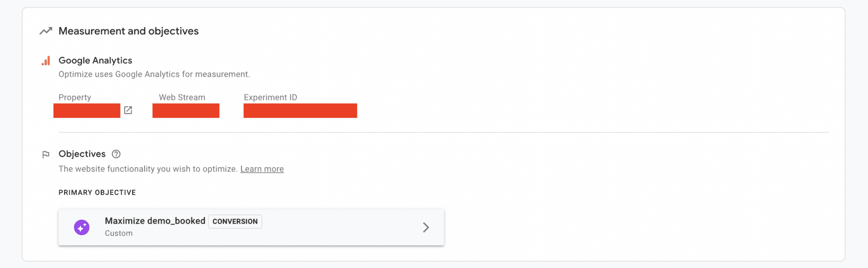Click the redacted Experiment ID value
This screenshot has width=868, height=268.
300,111
